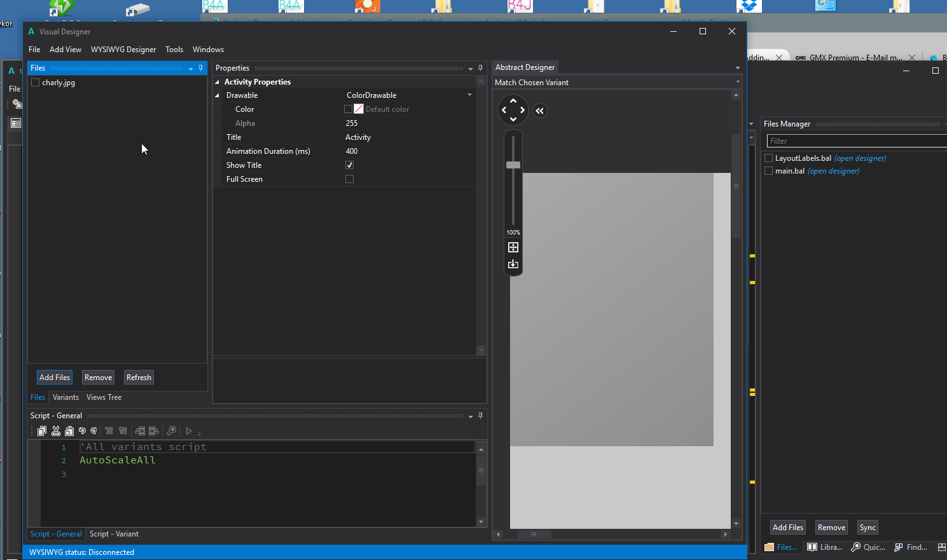947x560 pixels.
Task: Click the Copy icon in Script toolbar
Action: [x=42, y=431]
